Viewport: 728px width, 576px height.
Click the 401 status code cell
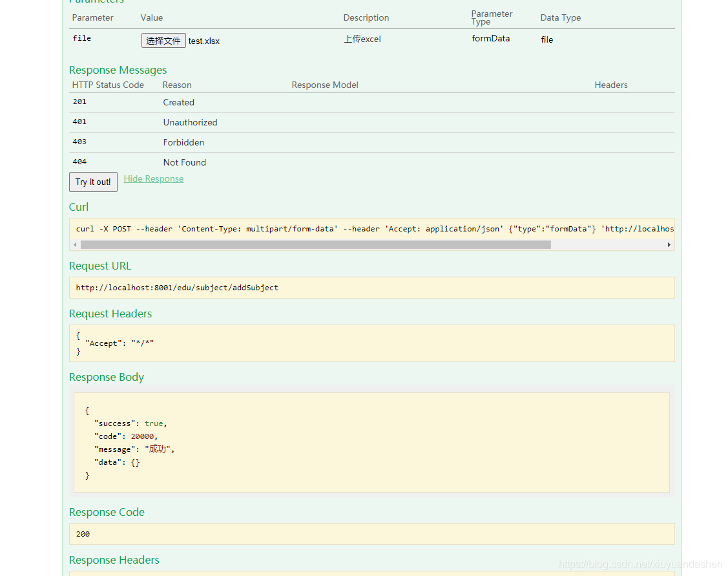pos(79,122)
